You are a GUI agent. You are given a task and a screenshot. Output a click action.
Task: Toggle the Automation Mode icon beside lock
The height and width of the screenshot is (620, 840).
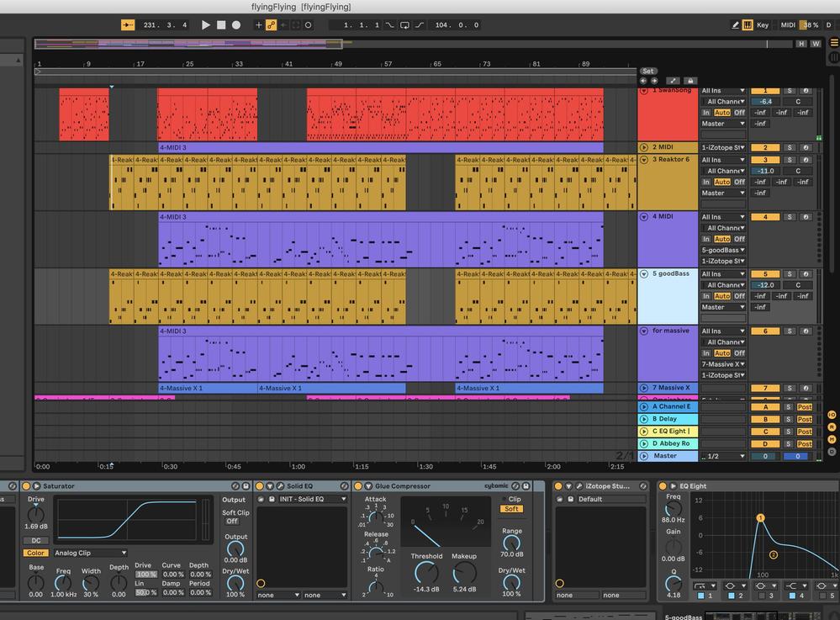coord(673,81)
